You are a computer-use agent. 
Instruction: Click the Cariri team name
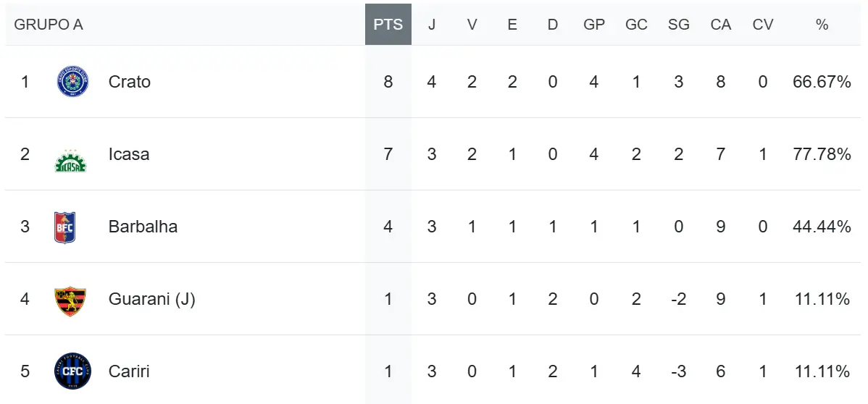(129, 371)
